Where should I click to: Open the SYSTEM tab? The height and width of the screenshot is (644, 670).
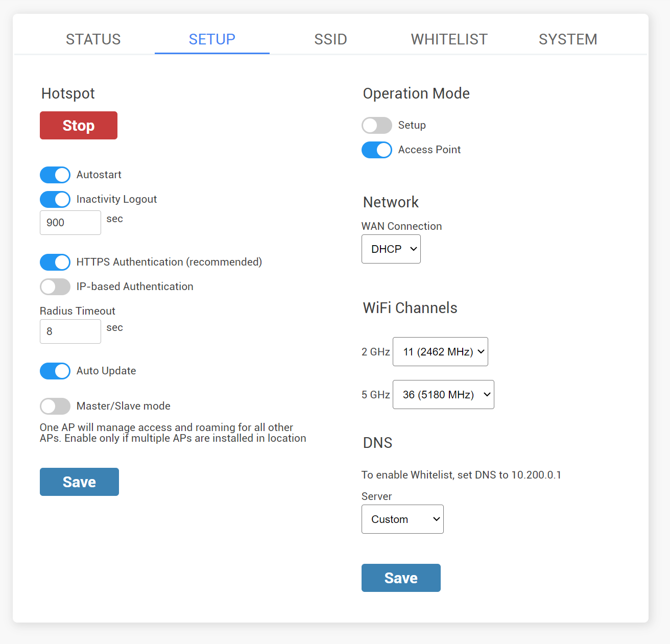567,39
